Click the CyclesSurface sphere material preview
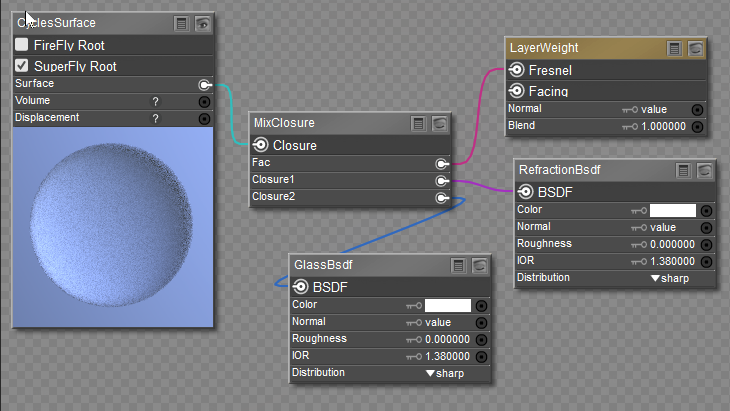Viewport: 730px width, 411px height. (x=113, y=227)
